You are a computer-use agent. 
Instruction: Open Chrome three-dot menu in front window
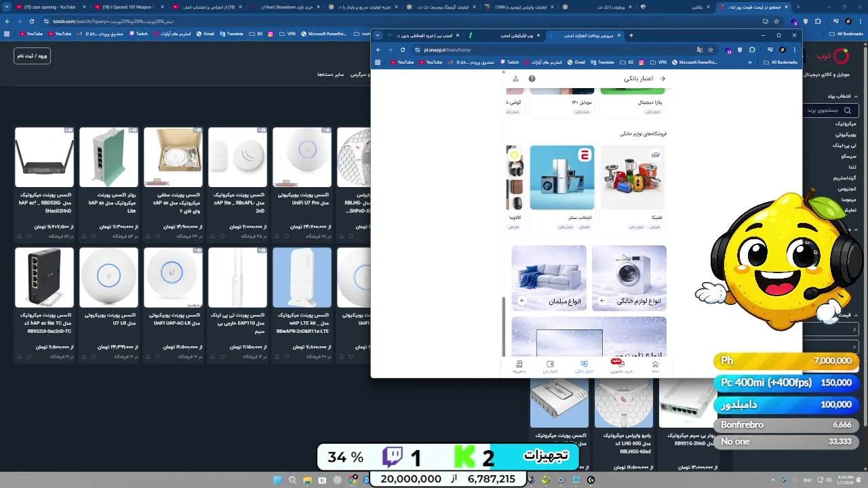(794, 49)
